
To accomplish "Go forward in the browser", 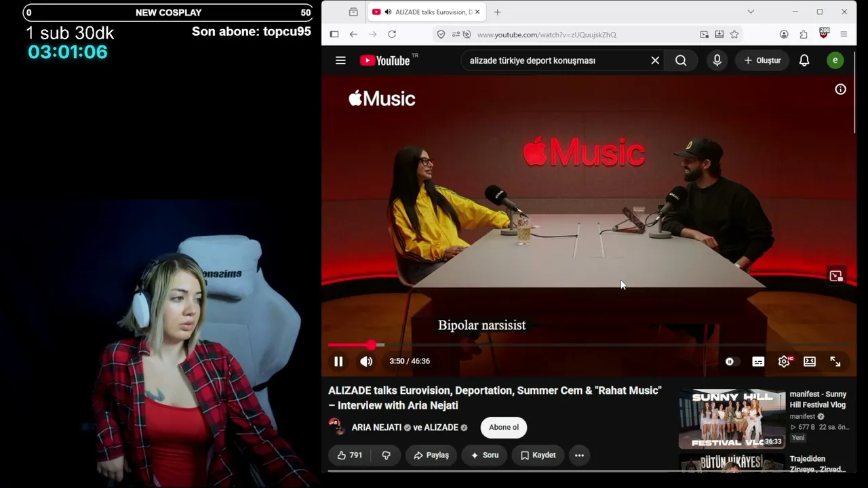I will tap(372, 35).
